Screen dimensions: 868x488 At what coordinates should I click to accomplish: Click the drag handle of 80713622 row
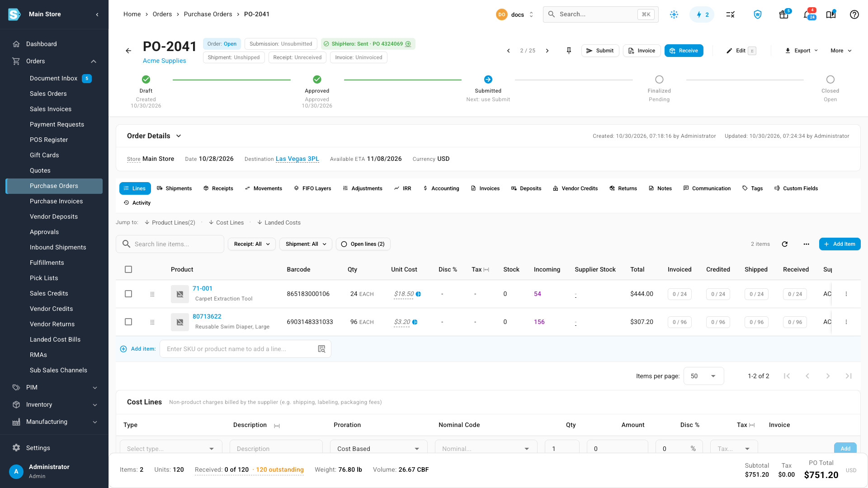(x=152, y=322)
